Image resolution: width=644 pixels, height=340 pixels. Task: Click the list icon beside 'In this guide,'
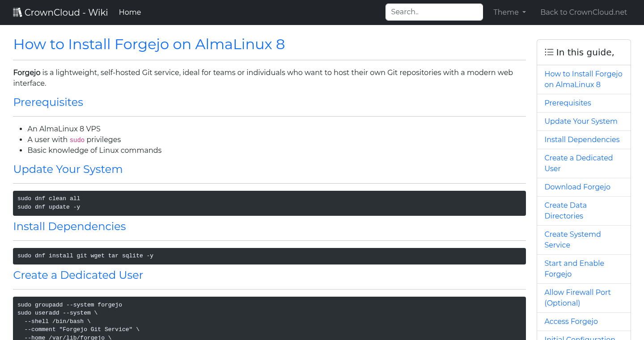(x=549, y=52)
